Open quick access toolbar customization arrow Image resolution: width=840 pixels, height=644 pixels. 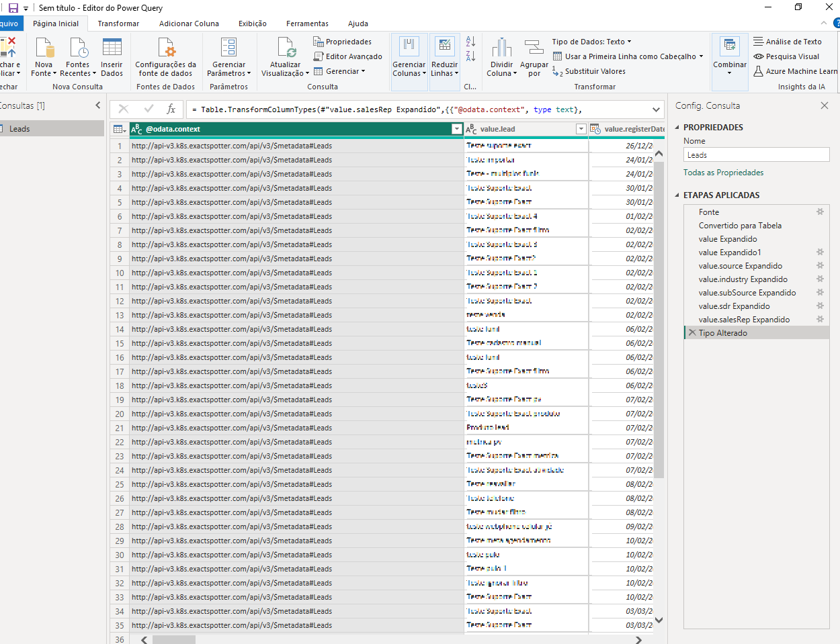click(x=26, y=9)
